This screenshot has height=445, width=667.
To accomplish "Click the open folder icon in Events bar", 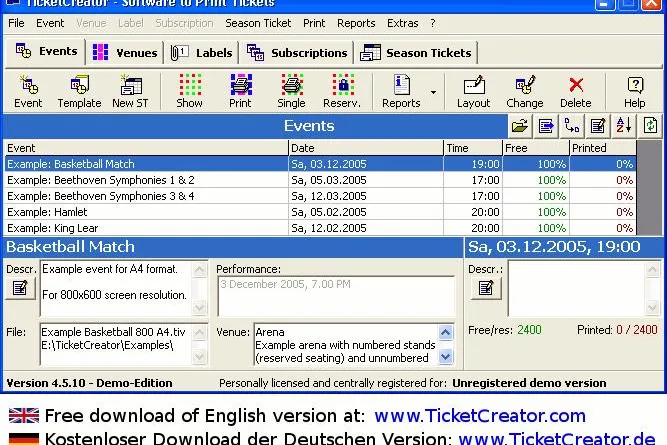I will (520, 126).
